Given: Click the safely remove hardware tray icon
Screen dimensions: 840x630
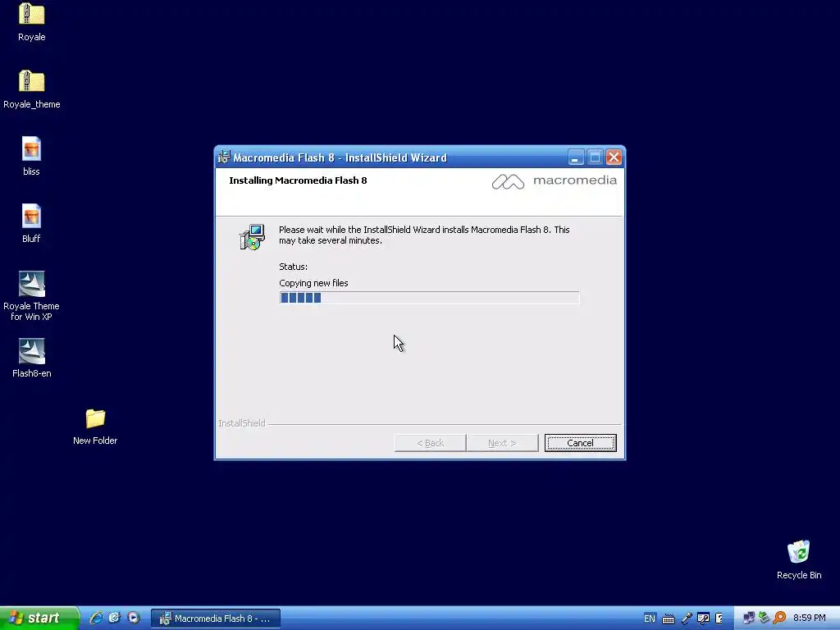Looking at the screenshot, I should (764, 619).
